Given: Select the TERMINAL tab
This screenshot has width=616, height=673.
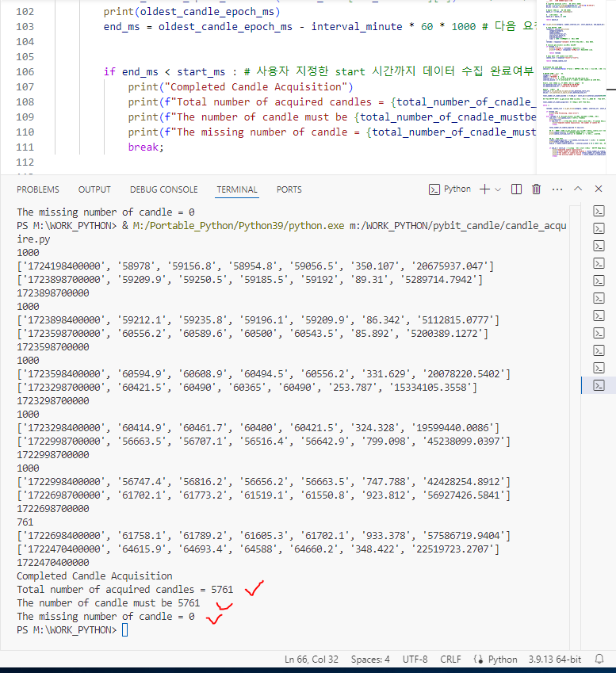Looking at the screenshot, I should pos(237,189).
